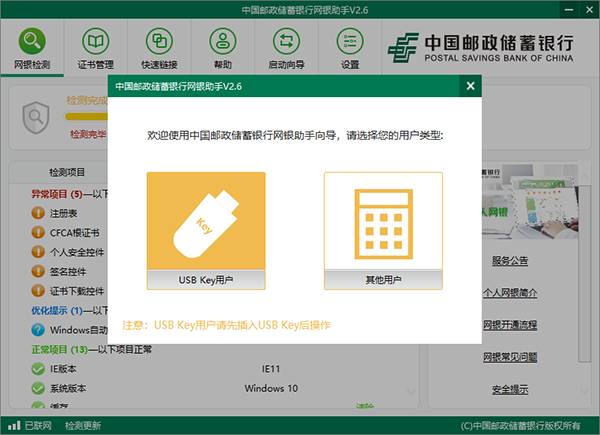Click question icon beside Windows自动

pos(38,330)
